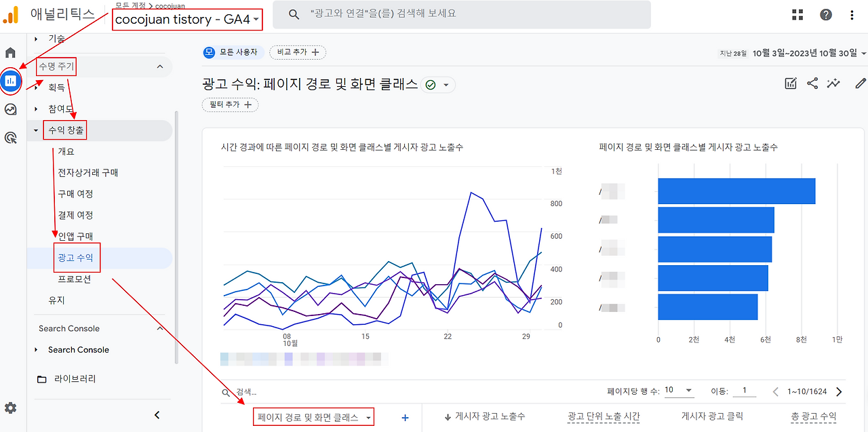Screen dimensions: 868x432
Task: Open the Insights sparkline icon
Action: click(833, 83)
